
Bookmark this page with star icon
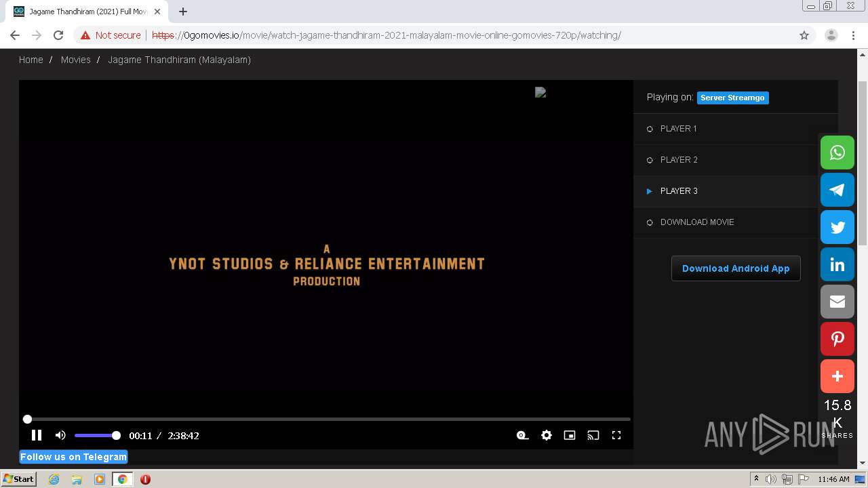[804, 35]
